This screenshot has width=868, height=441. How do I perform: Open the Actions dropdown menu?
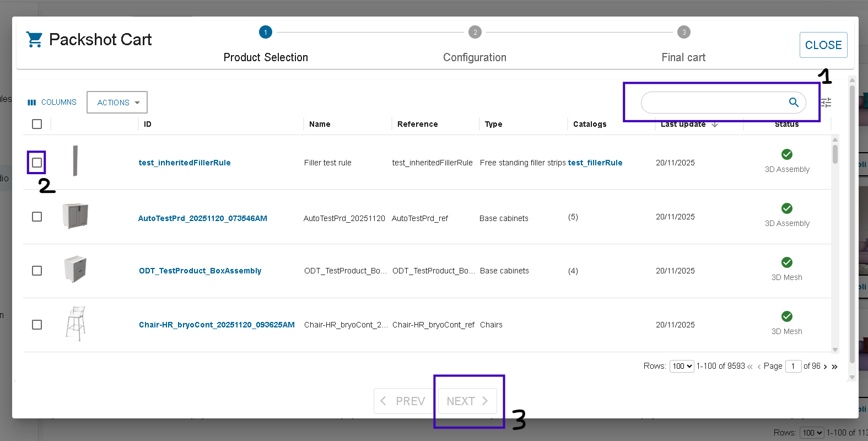[117, 103]
